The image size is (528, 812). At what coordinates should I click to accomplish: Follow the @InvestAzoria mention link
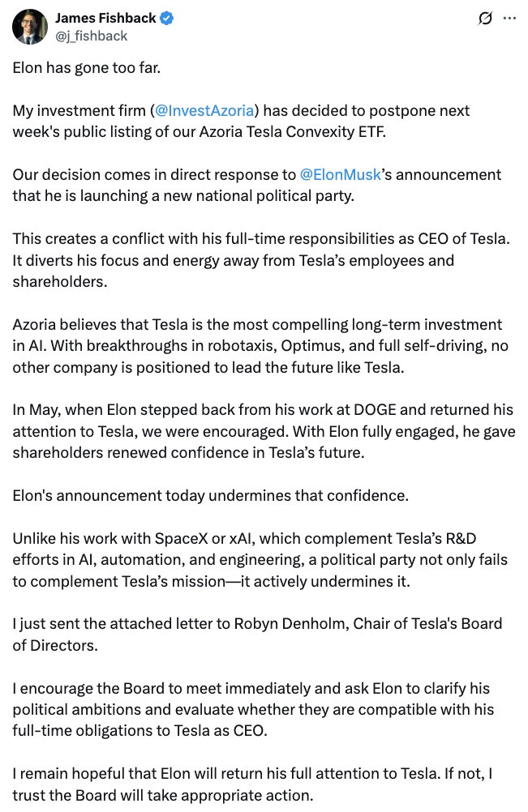pos(204,110)
